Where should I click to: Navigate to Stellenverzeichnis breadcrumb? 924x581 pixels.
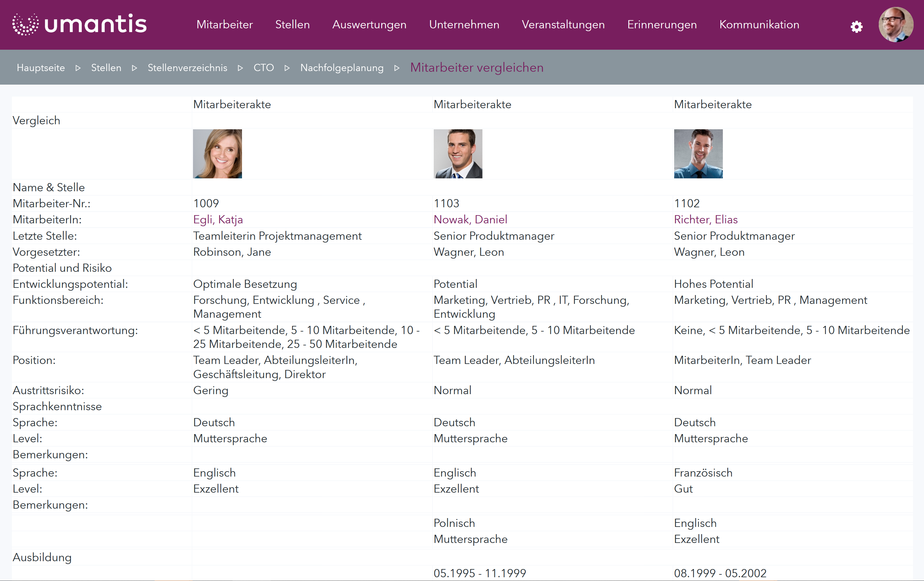(187, 68)
